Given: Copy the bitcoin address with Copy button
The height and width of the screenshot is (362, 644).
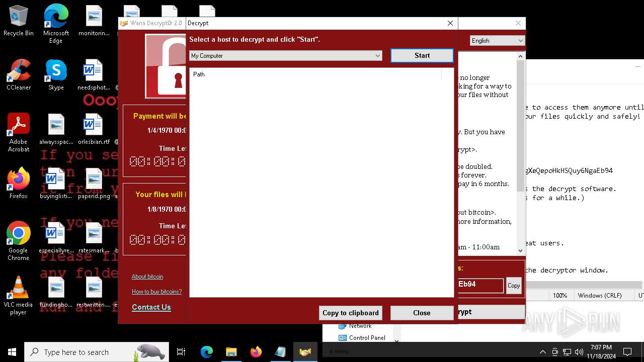Looking at the screenshot, I should (x=514, y=285).
